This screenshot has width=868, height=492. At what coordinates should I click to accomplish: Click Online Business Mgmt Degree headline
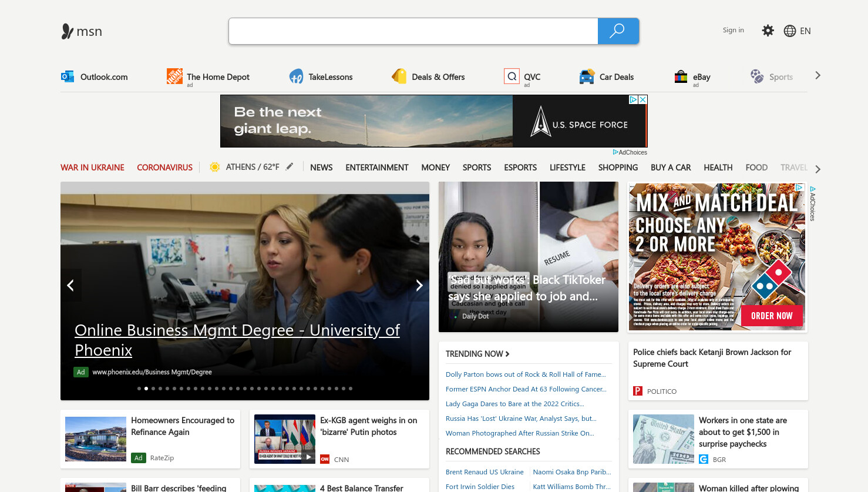237,340
